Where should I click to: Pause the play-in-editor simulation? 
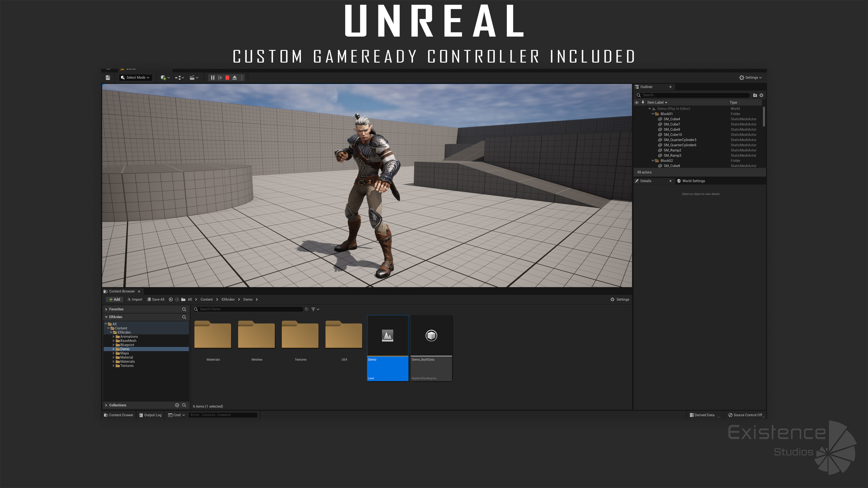point(213,77)
